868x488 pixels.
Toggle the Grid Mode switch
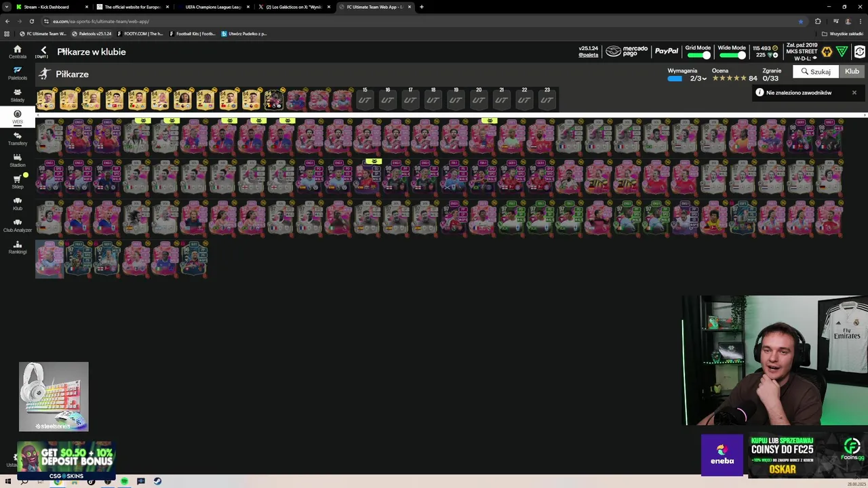[698, 56]
